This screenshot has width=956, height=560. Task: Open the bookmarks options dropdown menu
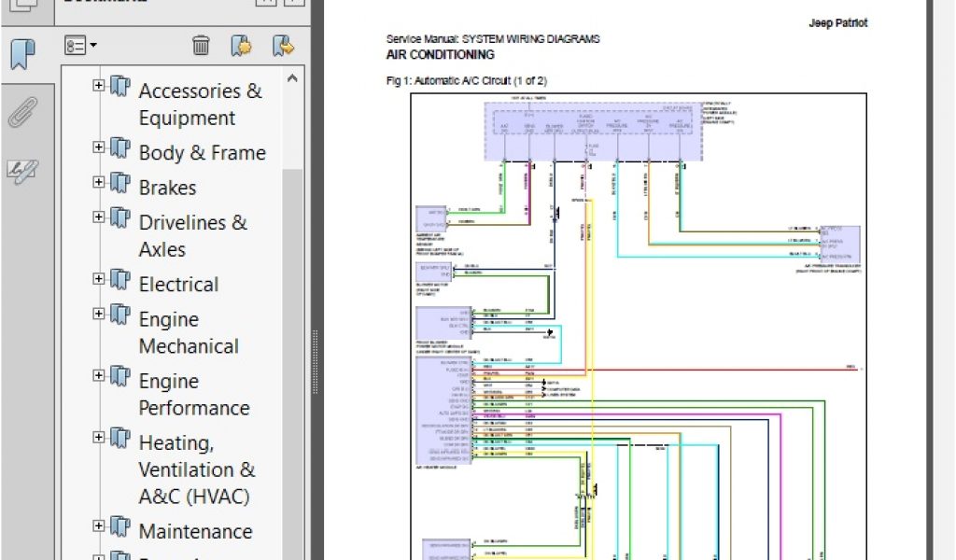pyautogui.click(x=80, y=45)
